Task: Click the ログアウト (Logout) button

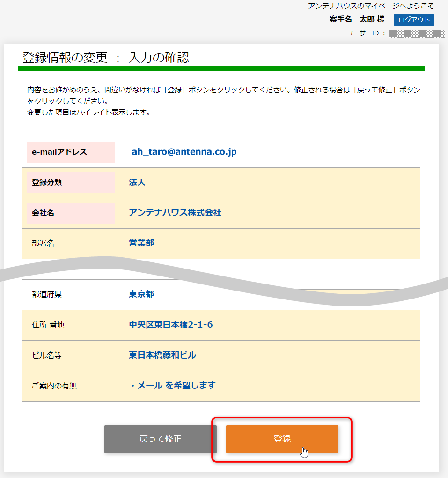Action: pyautogui.click(x=413, y=20)
